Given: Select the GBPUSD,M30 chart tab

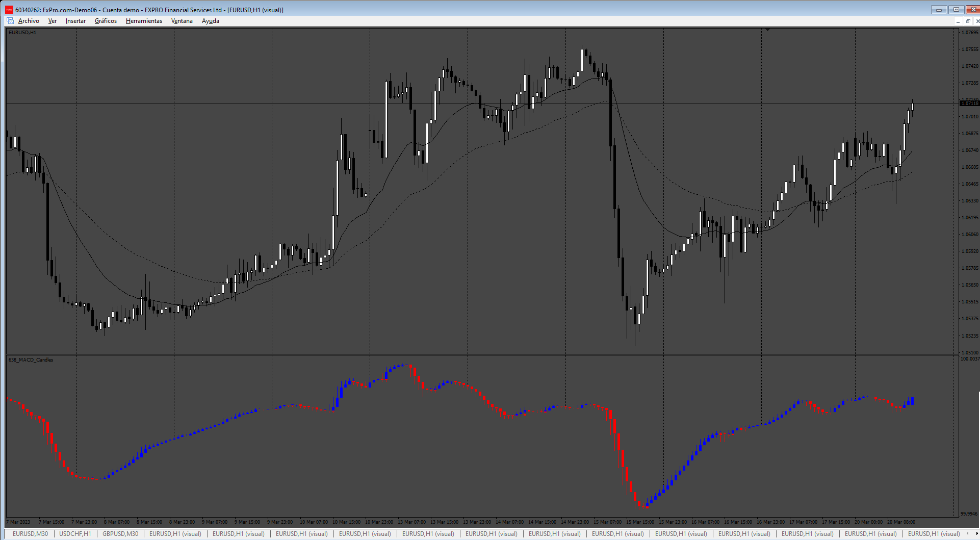Looking at the screenshot, I should (120, 534).
